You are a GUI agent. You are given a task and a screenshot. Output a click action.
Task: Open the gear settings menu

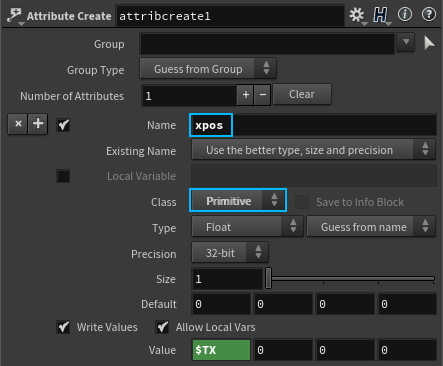click(x=357, y=15)
